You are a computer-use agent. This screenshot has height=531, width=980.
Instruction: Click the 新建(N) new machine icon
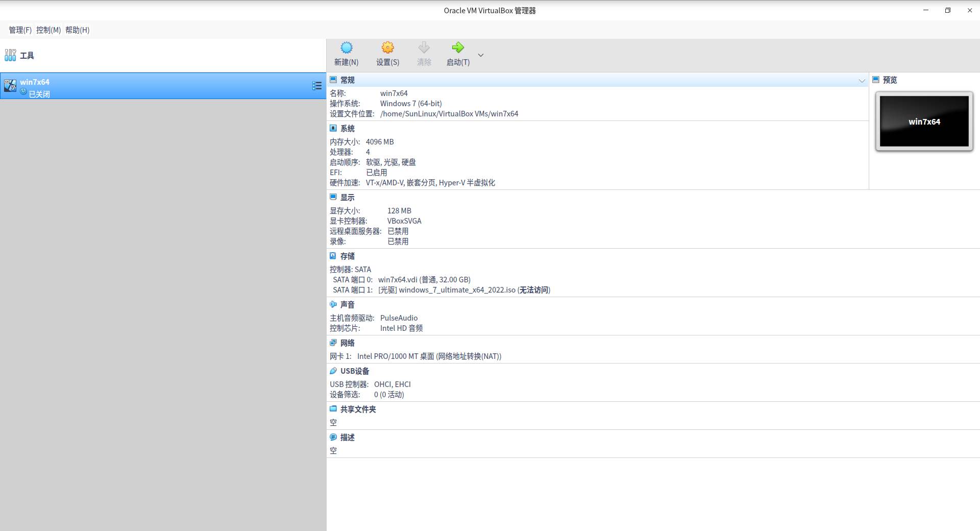[347, 48]
